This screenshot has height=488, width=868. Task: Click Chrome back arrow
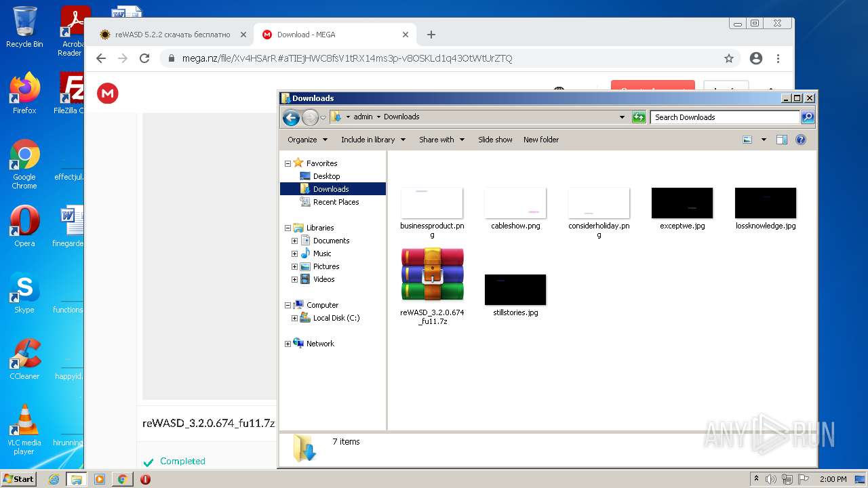(101, 58)
